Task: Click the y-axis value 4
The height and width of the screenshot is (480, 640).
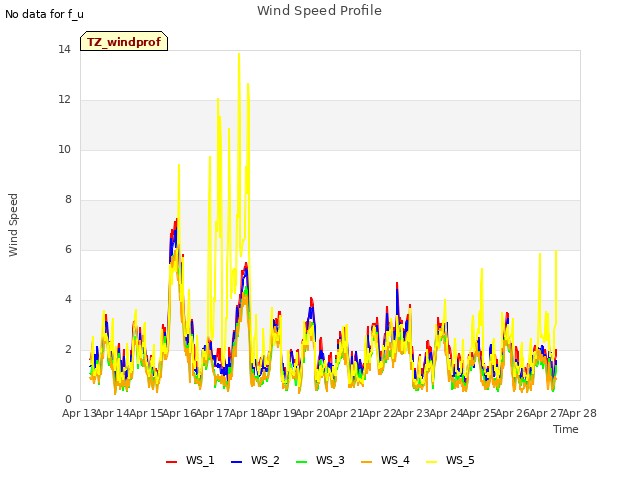Action: click(68, 300)
